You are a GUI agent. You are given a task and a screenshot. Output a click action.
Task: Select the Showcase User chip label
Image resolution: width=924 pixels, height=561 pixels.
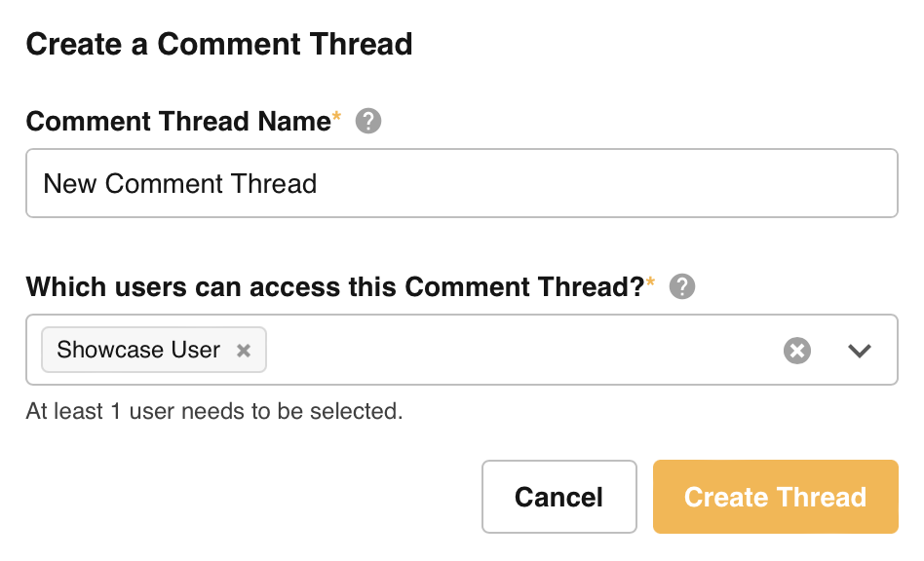click(x=138, y=351)
